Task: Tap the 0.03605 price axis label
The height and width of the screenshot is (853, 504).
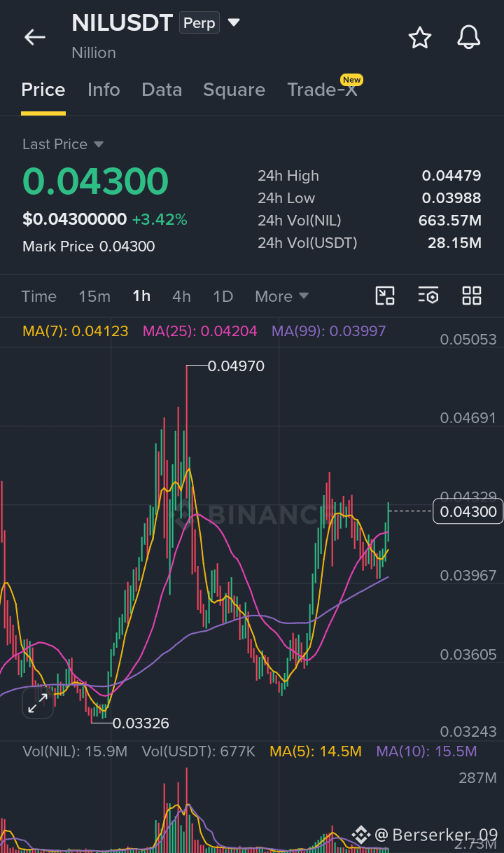Action: (468, 655)
